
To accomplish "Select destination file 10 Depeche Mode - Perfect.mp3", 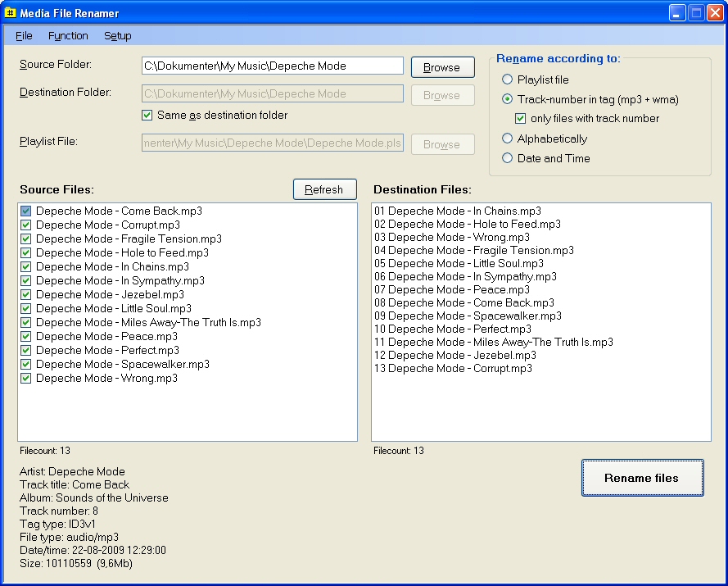I will click(x=453, y=329).
